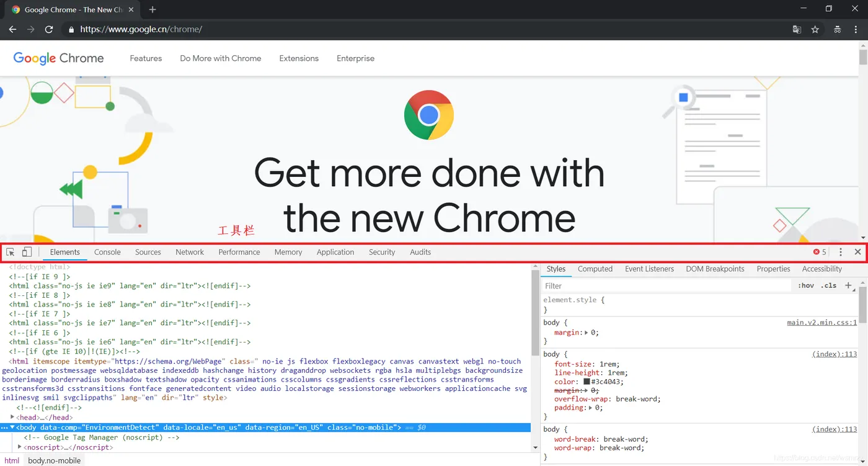Open the Computed pane tab
The width and height of the screenshot is (868, 466).
[x=595, y=269]
